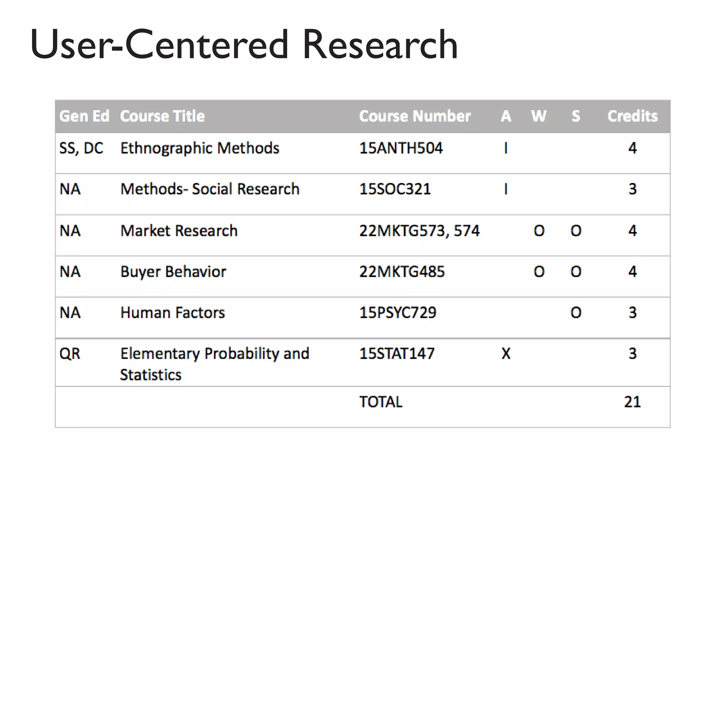
Task: Click the S column 'O' in Buyer Behavior row
Action: [576, 272]
